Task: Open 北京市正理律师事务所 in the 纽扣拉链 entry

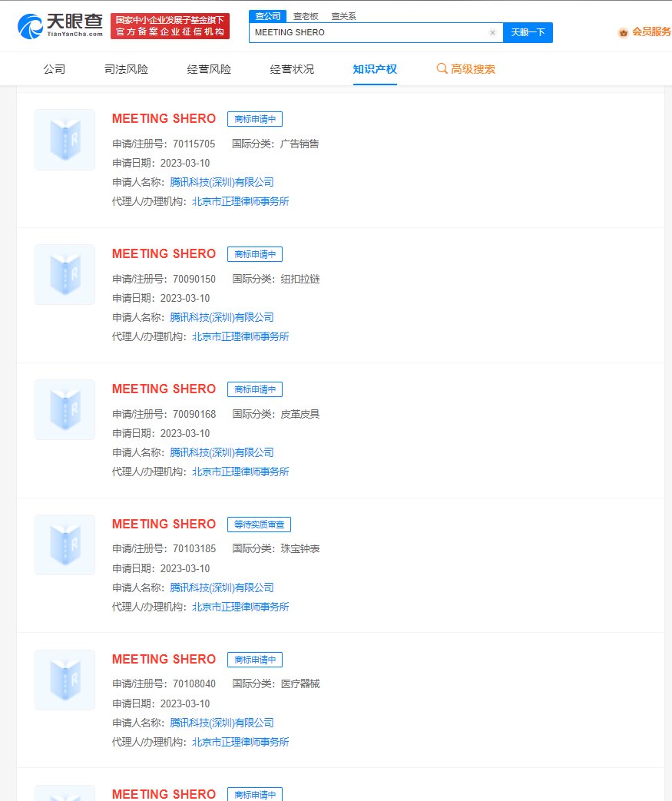Action: tap(240, 336)
